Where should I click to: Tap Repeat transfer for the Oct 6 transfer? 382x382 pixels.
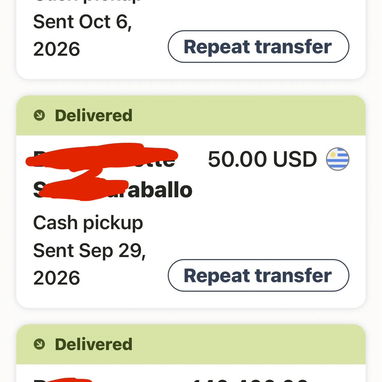coord(258,46)
